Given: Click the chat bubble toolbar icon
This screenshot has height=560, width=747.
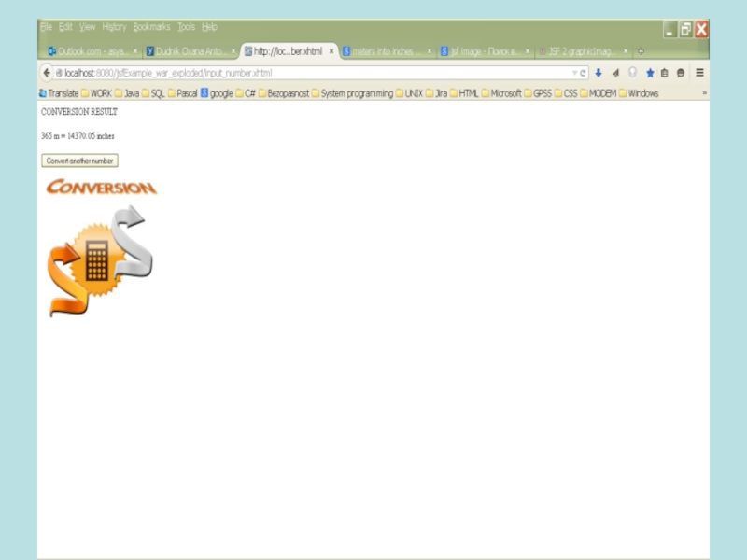Looking at the screenshot, I should tap(681, 73).
